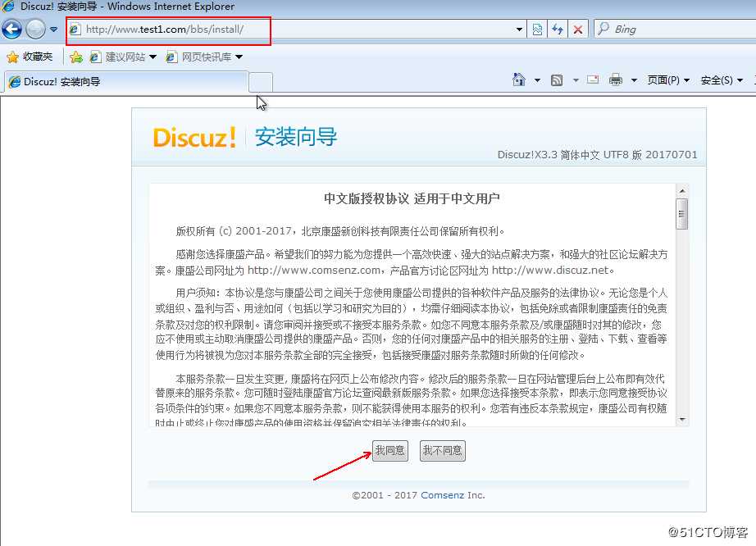Click the browser Forward arrow button
The image size is (756, 546).
coord(35,30)
